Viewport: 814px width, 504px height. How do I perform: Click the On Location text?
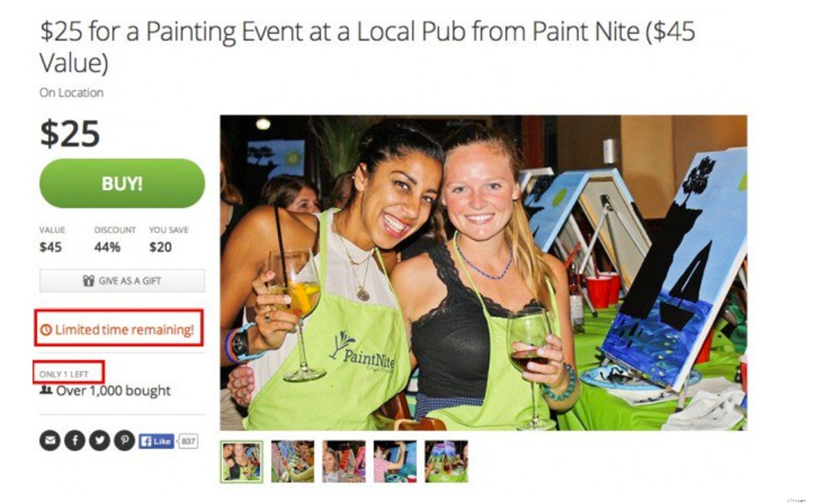72,93
